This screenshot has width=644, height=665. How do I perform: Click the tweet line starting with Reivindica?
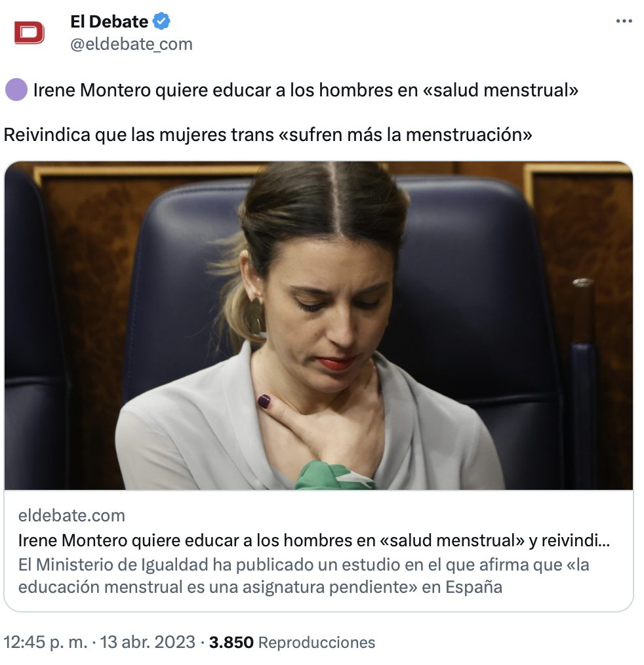tap(268, 135)
